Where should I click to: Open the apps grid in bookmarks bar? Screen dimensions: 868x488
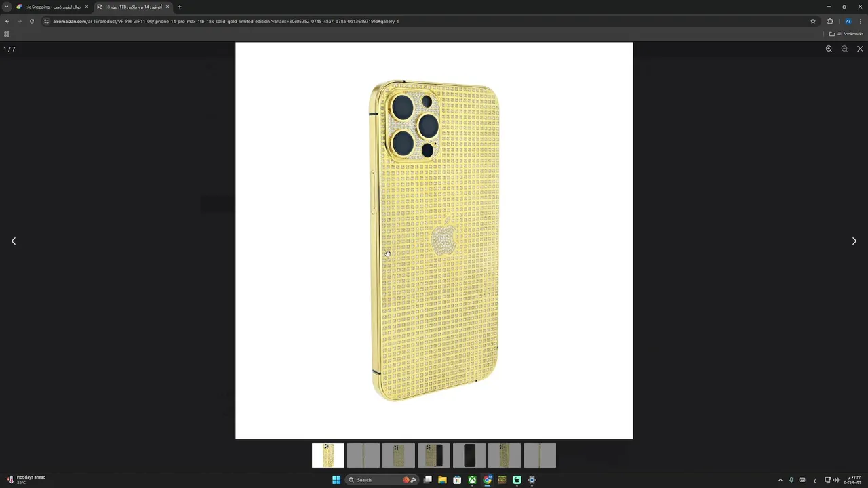(7, 34)
